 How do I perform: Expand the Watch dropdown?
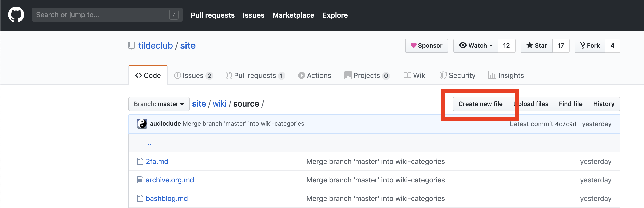(476, 46)
